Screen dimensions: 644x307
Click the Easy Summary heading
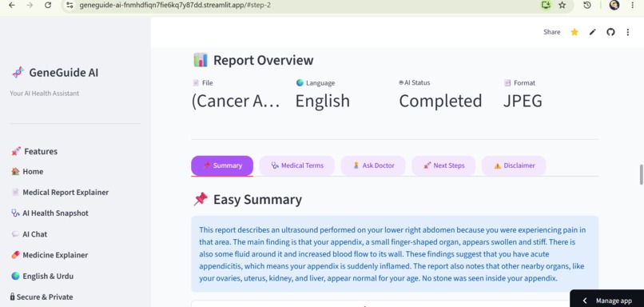coord(257,200)
